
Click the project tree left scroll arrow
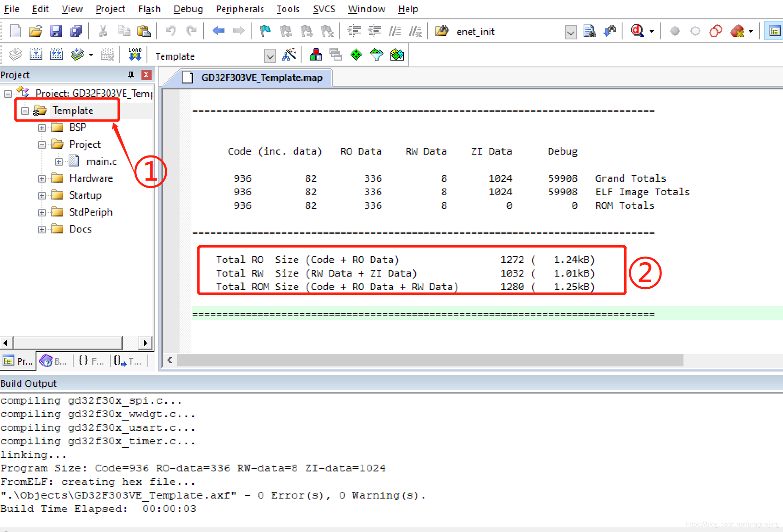coord(6,343)
